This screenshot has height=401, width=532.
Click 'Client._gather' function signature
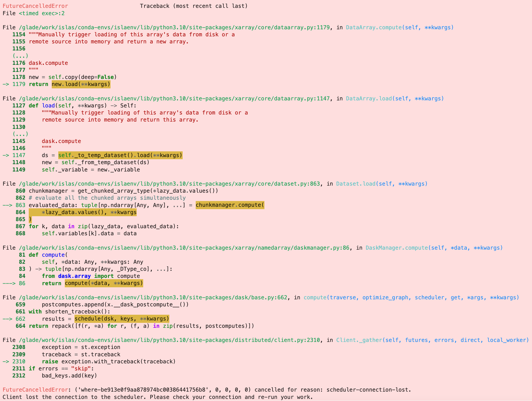[432, 340]
